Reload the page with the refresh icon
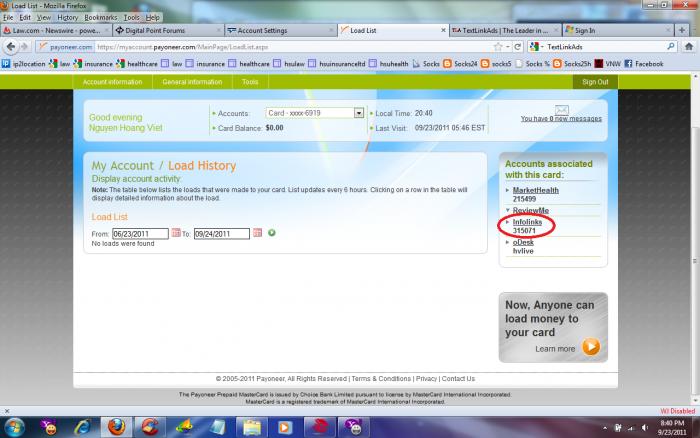700x438 pixels. click(518, 46)
